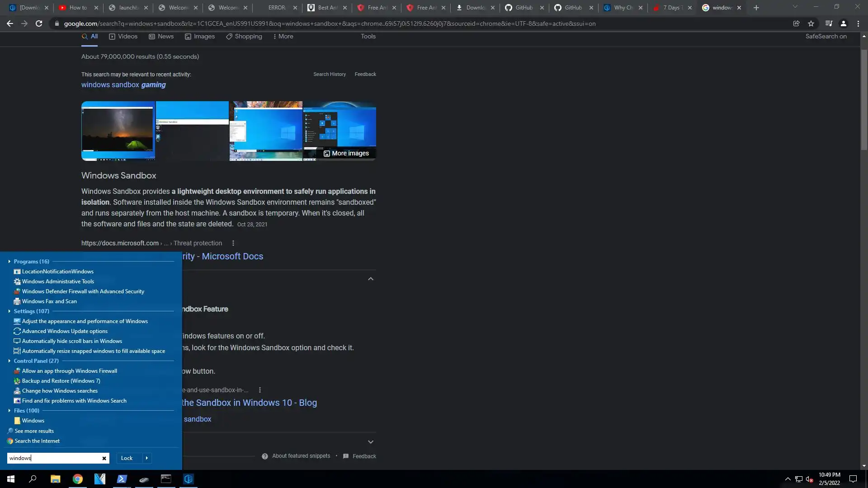This screenshot has width=868, height=488.
Task: Collapse the featured snippet chevron
Action: 371,279
